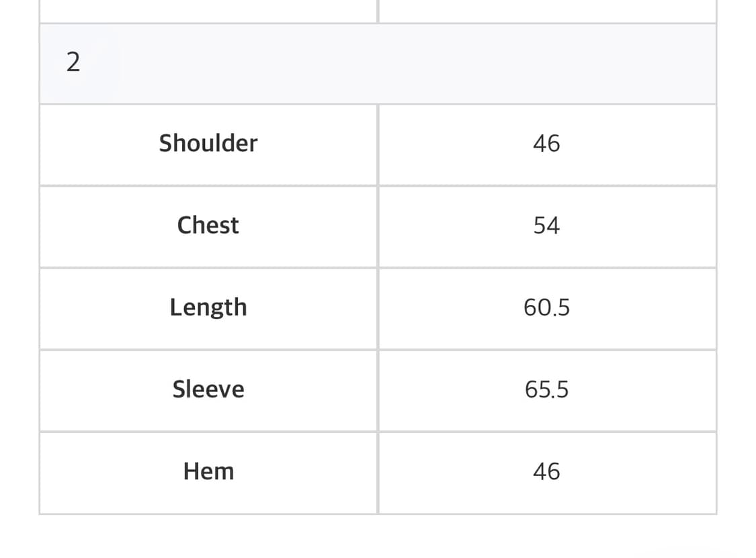Click the Chest label cell
This screenshot has width=756, height=558.
point(208,226)
